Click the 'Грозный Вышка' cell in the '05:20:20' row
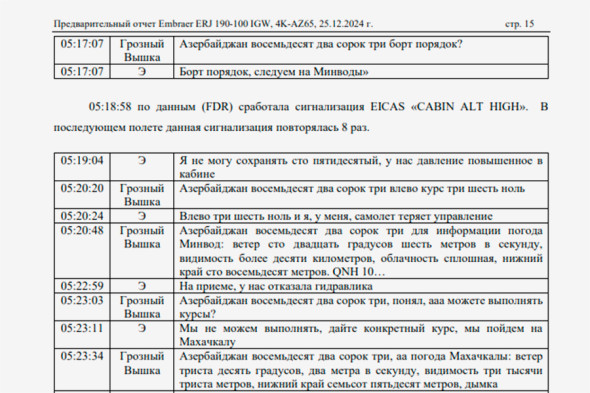Image resolution: width=590 pixels, height=393 pixels. pyautogui.click(x=142, y=195)
